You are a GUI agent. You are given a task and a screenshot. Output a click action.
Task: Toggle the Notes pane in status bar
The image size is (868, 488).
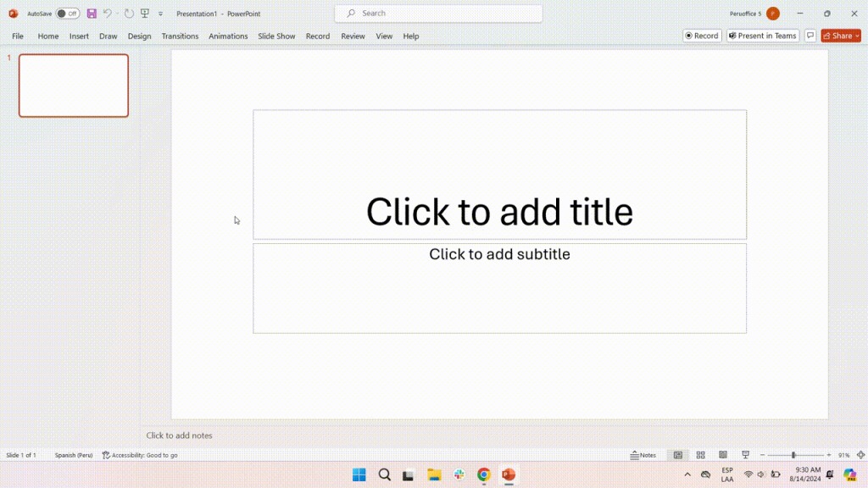(x=643, y=455)
